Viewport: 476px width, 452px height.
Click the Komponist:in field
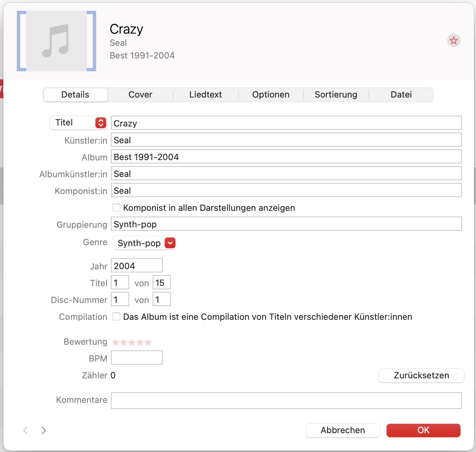pos(286,190)
